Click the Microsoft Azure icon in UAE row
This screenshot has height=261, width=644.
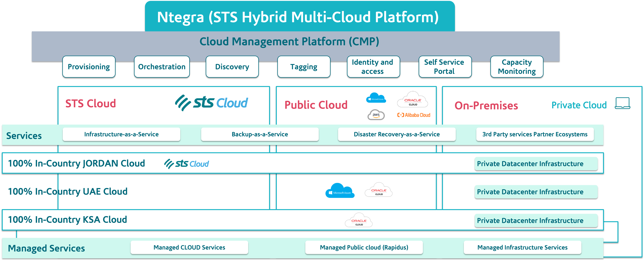(340, 191)
